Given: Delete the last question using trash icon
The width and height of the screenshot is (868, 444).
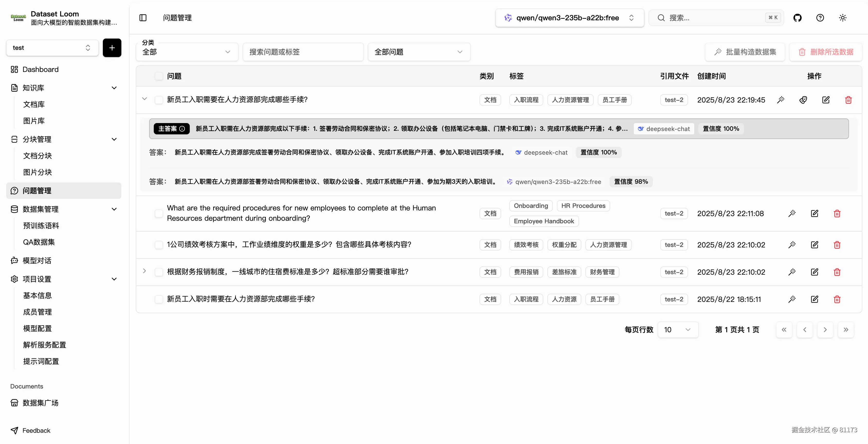Looking at the screenshot, I should (x=837, y=299).
